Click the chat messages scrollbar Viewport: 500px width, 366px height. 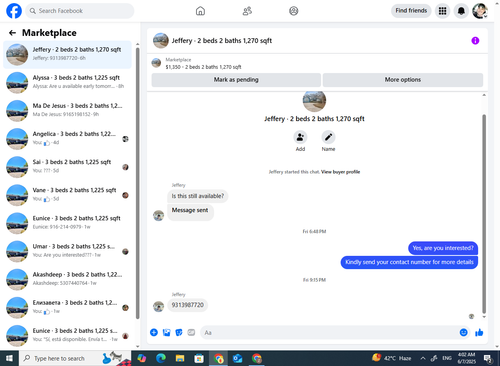[x=484, y=213]
